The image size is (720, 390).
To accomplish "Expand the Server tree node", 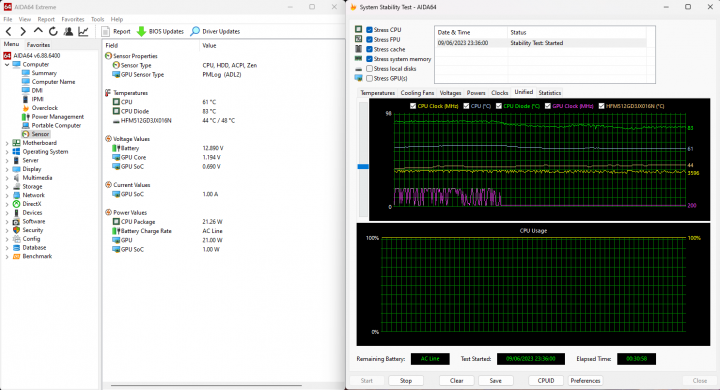I will 7,161.
